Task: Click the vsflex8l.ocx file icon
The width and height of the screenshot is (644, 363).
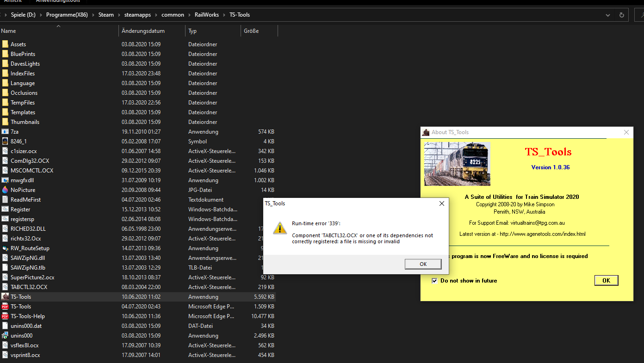Action: point(5,345)
